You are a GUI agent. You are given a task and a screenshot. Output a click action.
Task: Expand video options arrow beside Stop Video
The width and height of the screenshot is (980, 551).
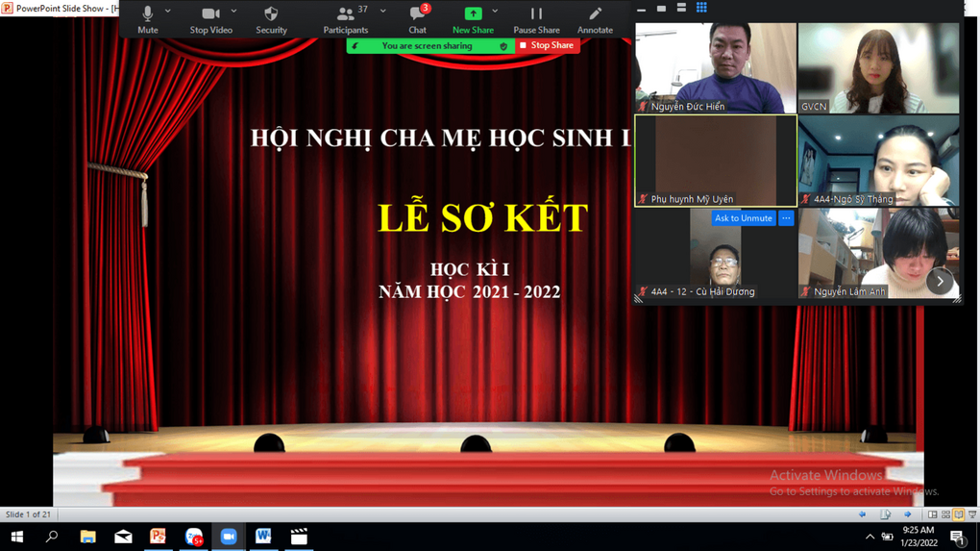234,12
